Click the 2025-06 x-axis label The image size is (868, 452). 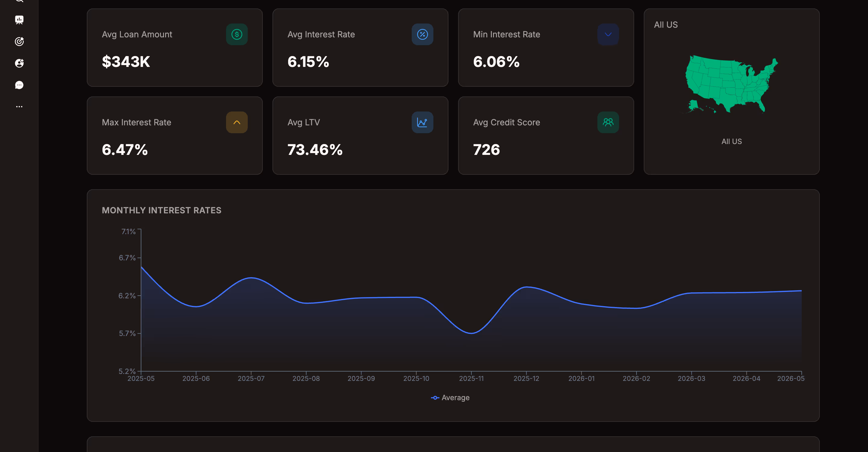click(196, 378)
